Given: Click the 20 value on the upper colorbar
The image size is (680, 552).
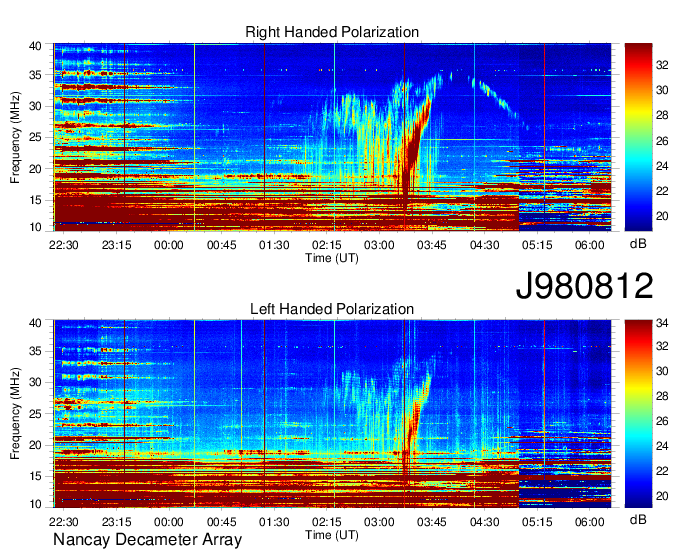Looking at the screenshot, I should 662,216.
